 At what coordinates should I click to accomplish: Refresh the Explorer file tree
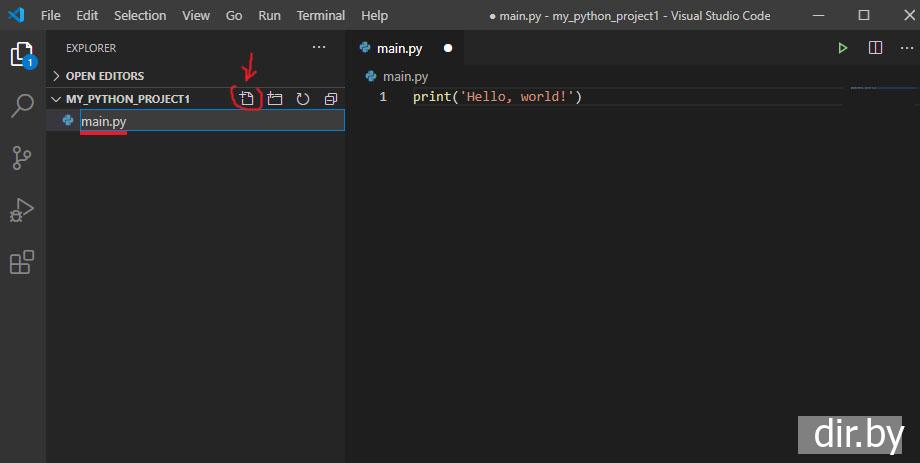303,99
